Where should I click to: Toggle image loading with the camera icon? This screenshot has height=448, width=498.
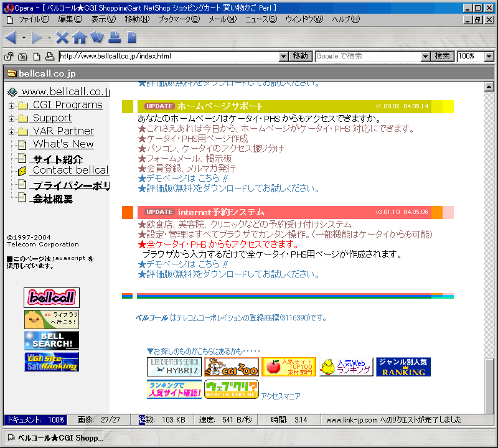pyautogui.click(x=22, y=57)
